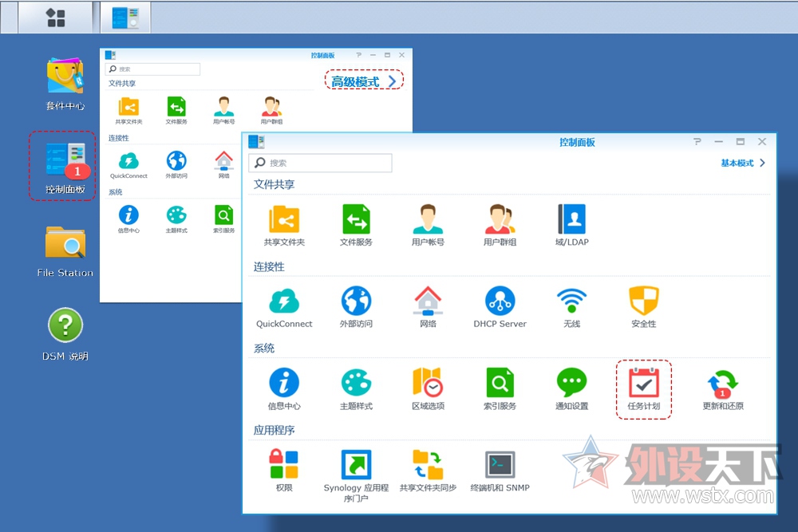798x532 pixels.
Task: Click the Control Panel taskbar button
Action: (125, 18)
